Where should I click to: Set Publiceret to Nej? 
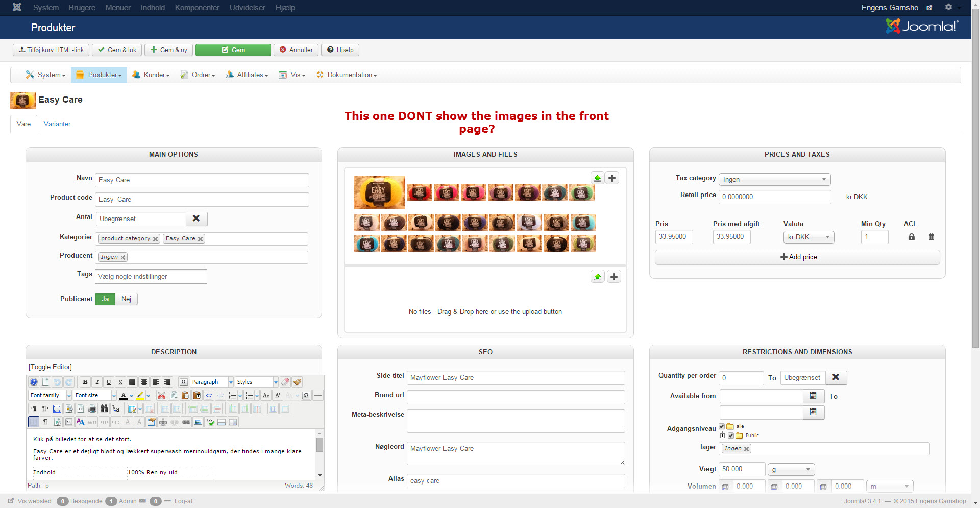126,299
